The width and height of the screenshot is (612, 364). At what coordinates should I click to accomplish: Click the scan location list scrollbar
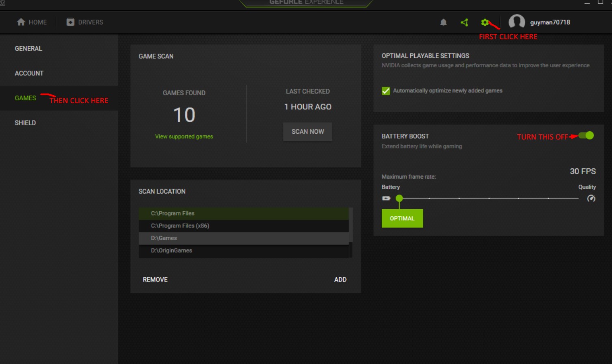coord(351,225)
